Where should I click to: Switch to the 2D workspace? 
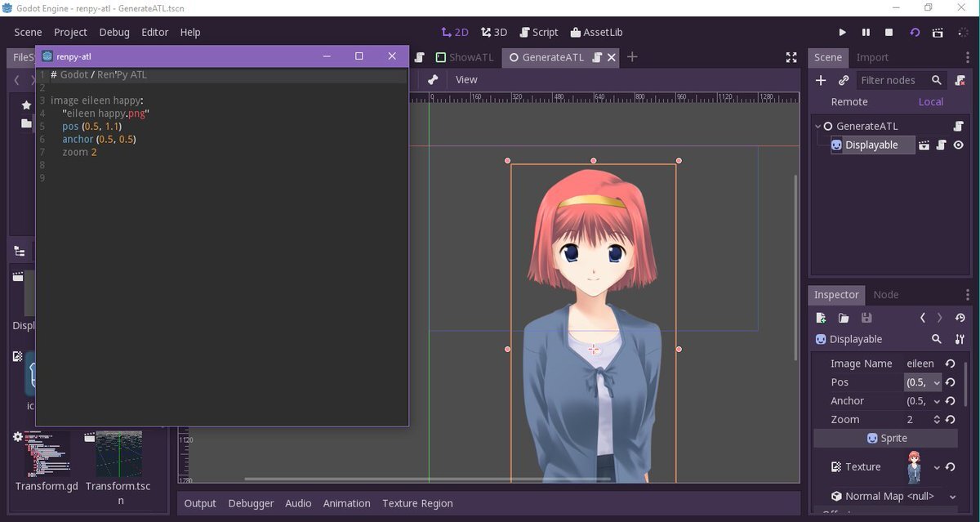point(455,32)
